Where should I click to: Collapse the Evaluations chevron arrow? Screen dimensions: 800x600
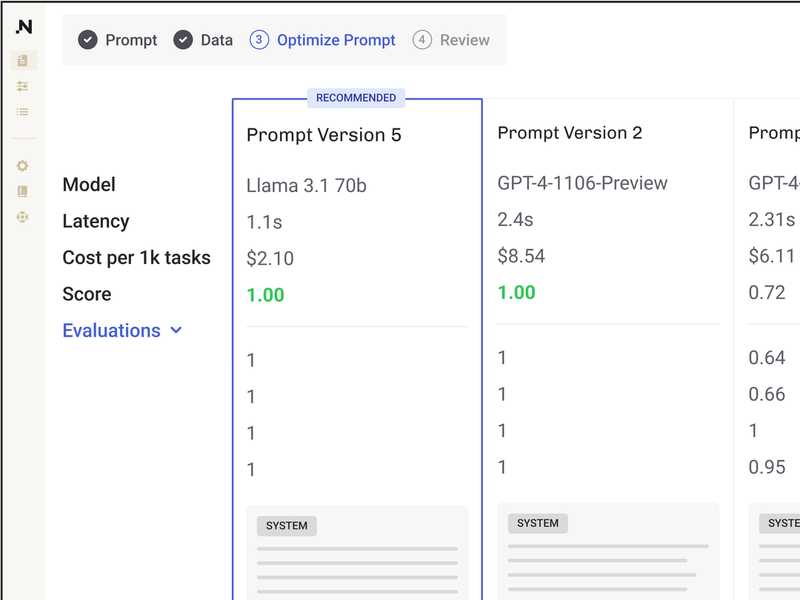[176, 330]
